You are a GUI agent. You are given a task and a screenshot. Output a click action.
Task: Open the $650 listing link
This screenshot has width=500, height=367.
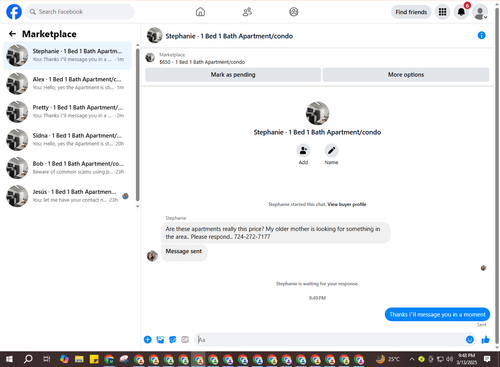point(202,62)
